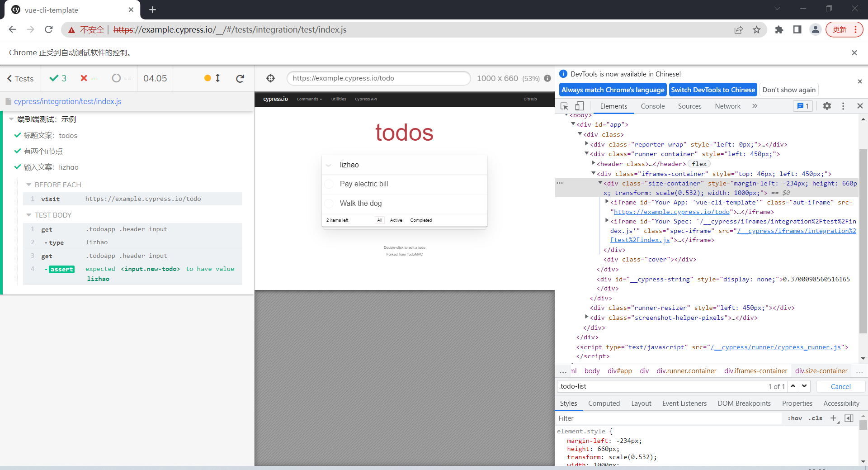Open DevTools settings gear
This screenshot has height=470, width=868.
click(827, 106)
